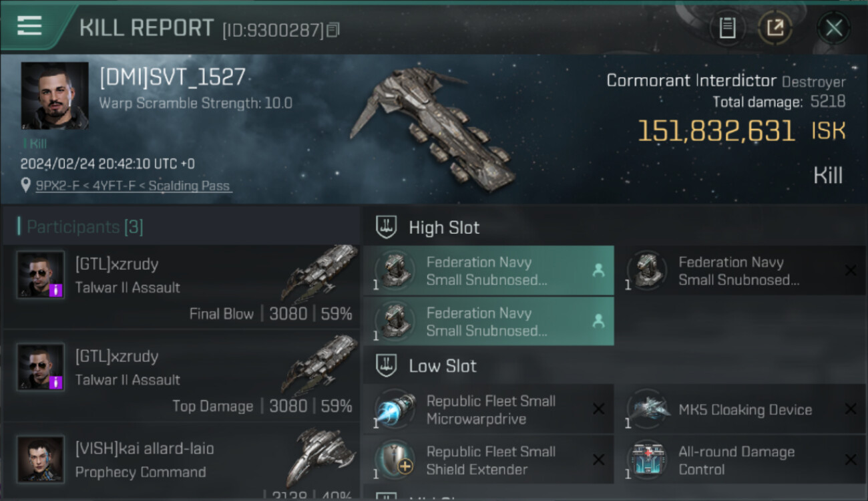Open the hamburger main menu

tap(29, 26)
